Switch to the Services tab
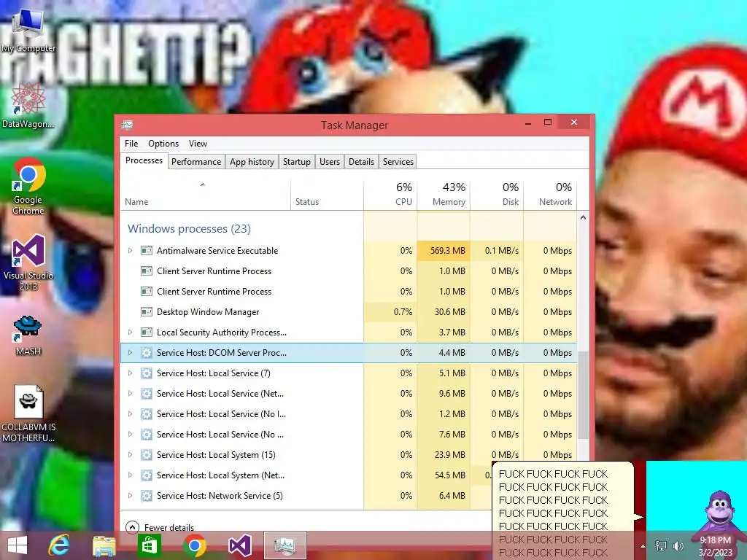The height and width of the screenshot is (560, 747). (398, 162)
